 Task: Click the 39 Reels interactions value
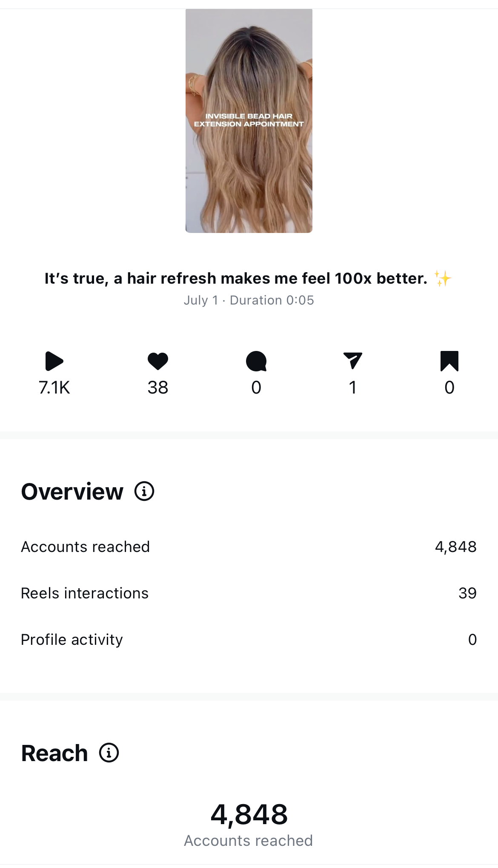click(x=467, y=593)
